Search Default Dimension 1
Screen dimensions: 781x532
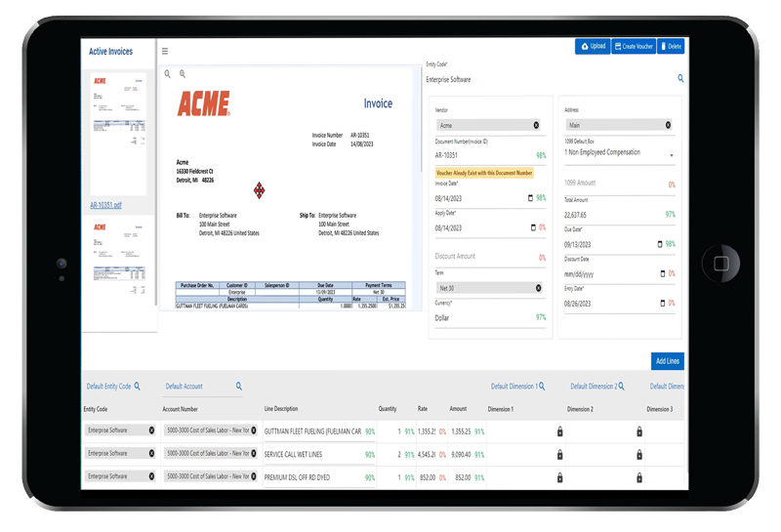coord(542,386)
